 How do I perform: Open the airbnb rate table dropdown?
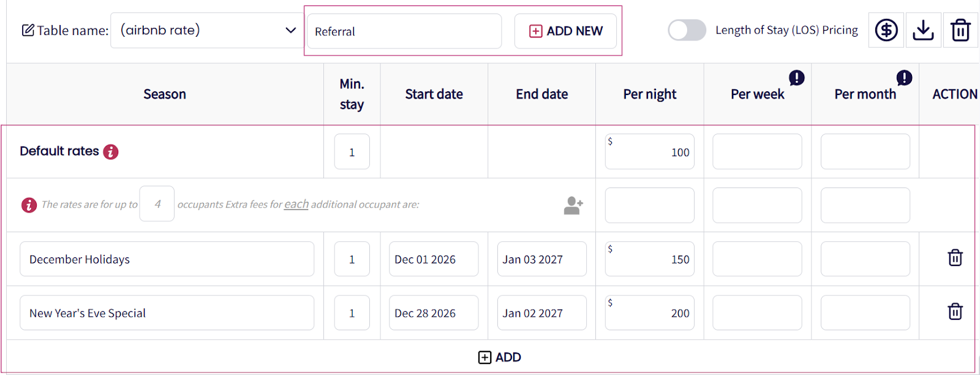click(x=206, y=30)
